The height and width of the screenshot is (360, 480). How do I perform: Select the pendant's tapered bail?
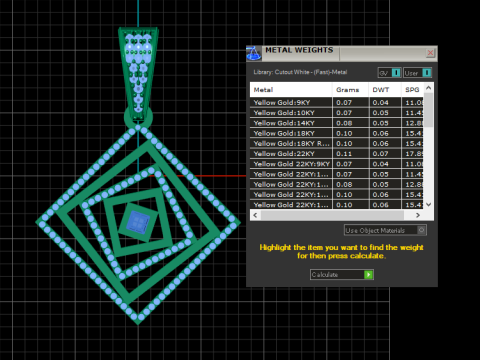click(x=138, y=73)
